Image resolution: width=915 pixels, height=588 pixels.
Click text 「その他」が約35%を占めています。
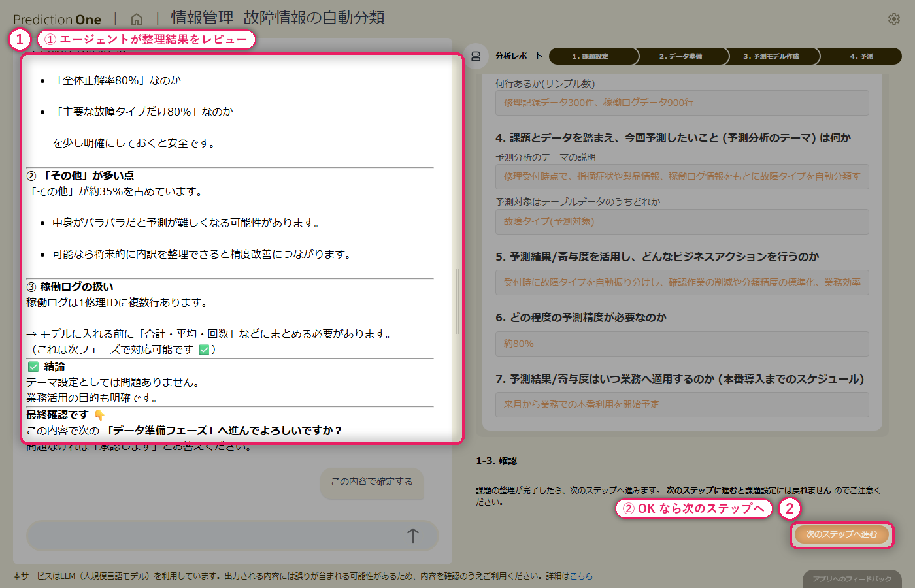115,191
